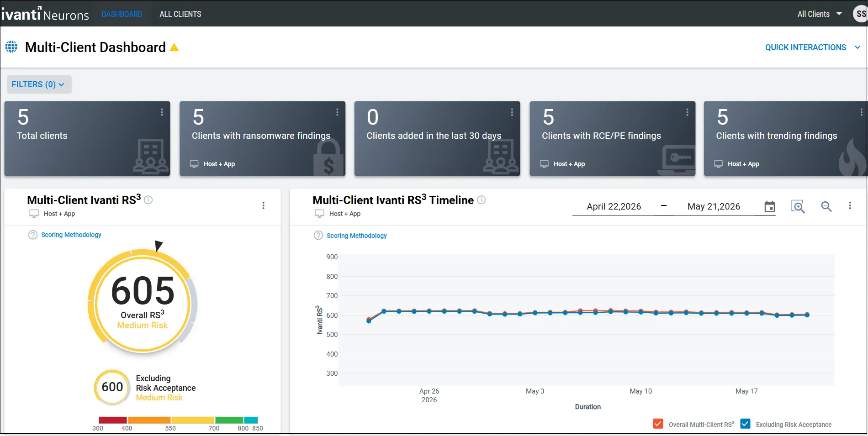Viewport: 868px width, 436px height.
Task: Open the SS user avatar menu
Action: tap(860, 14)
